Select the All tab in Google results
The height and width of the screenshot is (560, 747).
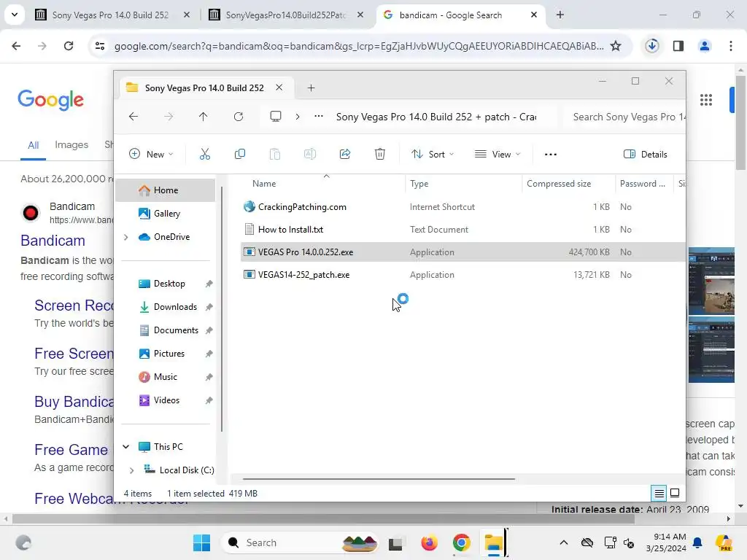click(x=33, y=145)
